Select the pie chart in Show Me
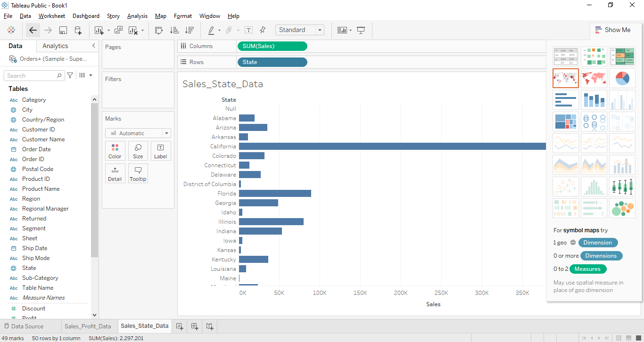Viewport: 644px width, 342px height. (x=622, y=78)
